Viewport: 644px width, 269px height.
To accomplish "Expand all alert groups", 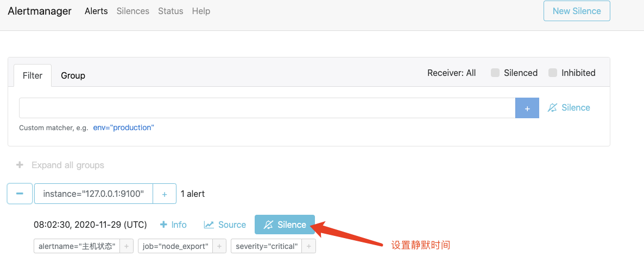I will pyautogui.click(x=60, y=165).
